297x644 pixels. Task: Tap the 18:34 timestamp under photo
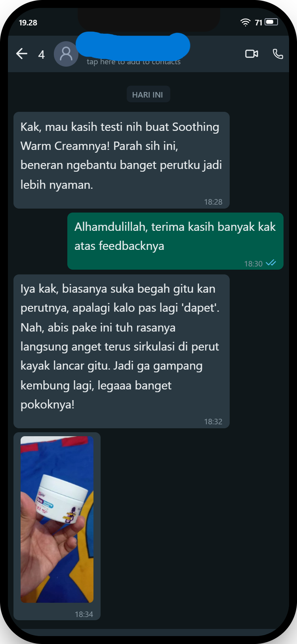84,614
